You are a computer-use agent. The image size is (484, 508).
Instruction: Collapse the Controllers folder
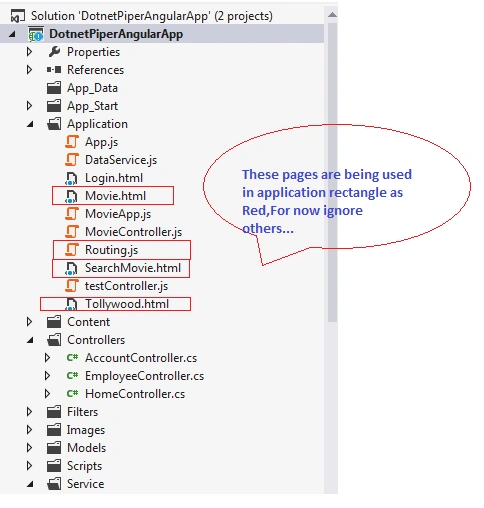(x=30, y=340)
